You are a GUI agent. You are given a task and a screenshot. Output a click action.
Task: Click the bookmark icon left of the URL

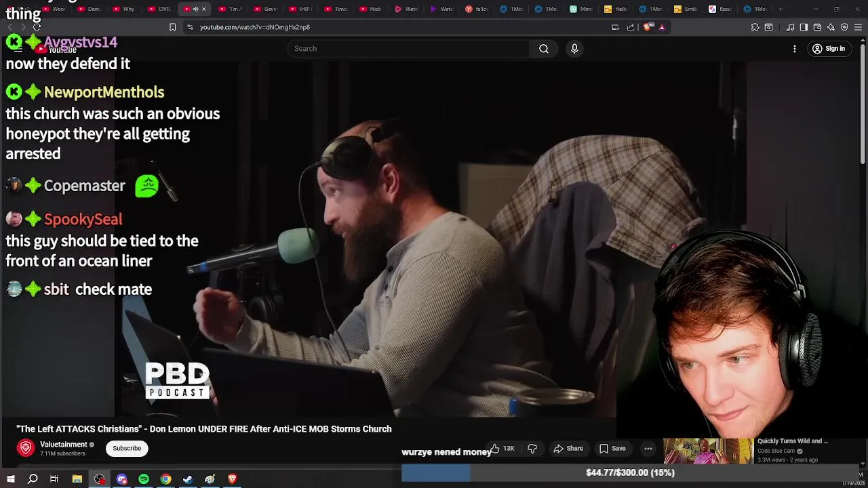coord(172,27)
